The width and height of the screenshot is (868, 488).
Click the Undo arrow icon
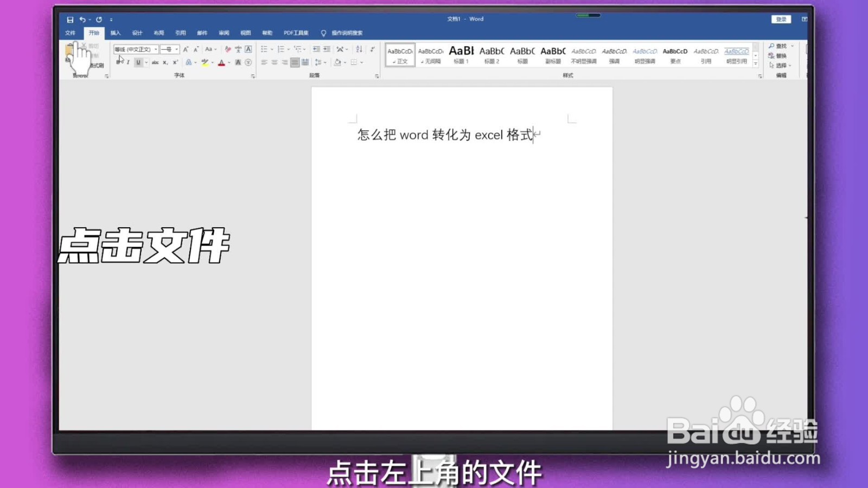(x=82, y=20)
